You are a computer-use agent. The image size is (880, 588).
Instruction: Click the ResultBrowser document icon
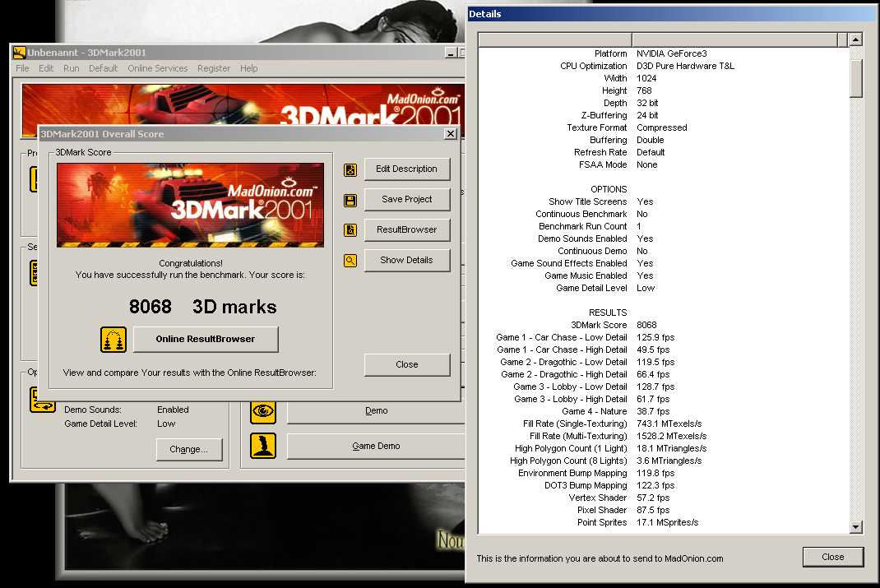350,230
